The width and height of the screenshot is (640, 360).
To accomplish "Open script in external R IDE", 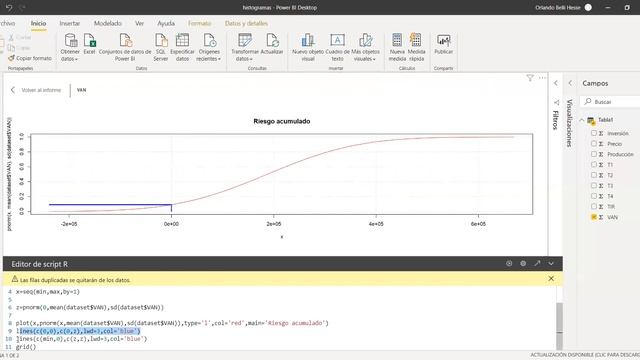I will coord(537,264).
